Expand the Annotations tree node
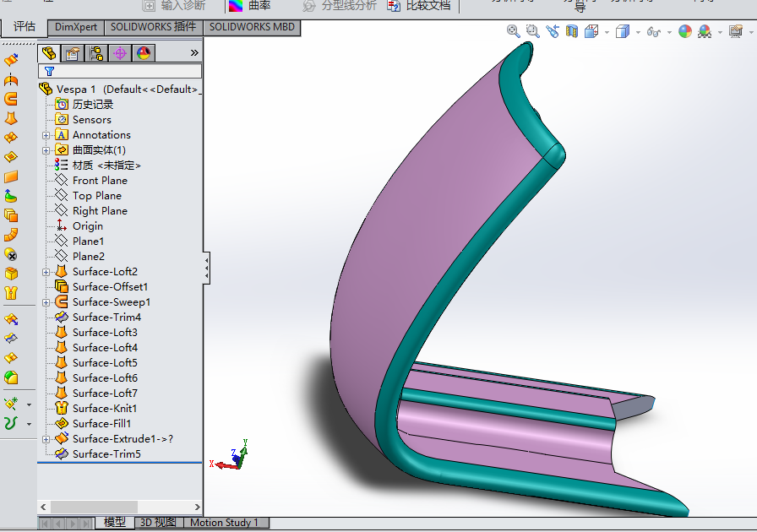Viewport: 757px width, 532px height. 46,135
